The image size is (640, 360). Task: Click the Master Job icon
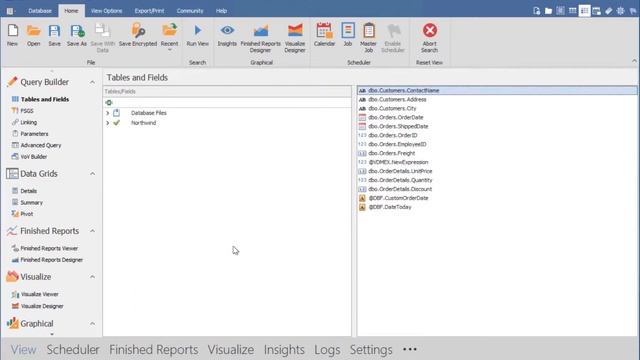click(368, 38)
